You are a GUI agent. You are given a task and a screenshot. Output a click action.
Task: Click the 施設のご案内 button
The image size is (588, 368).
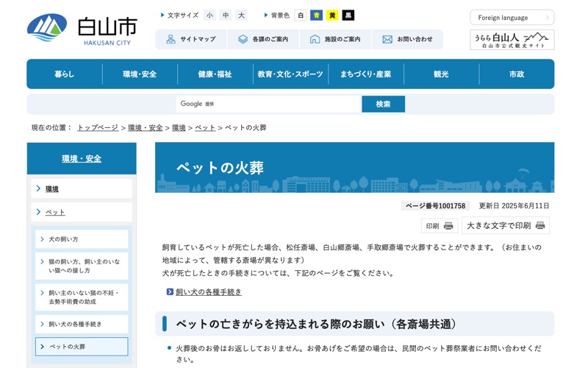[335, 40]
